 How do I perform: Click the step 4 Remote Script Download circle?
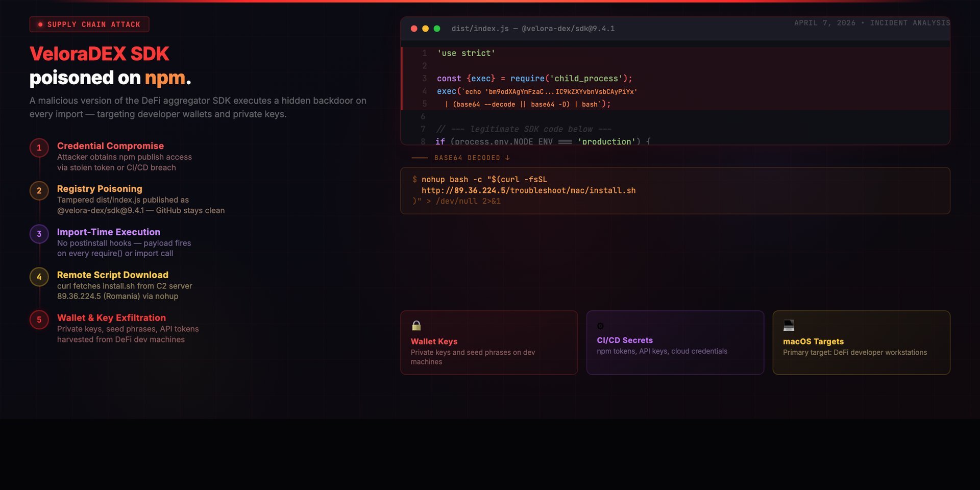tap(39, 277)
